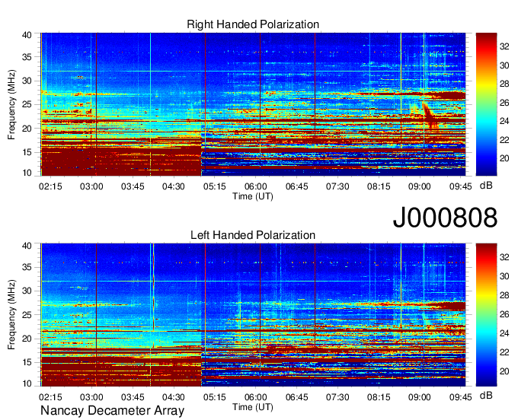Click the 09:45 time tick under Left Handed plot
Image resolution: width=518 pixels, height=420 pixels.
(x=461, y=397)
